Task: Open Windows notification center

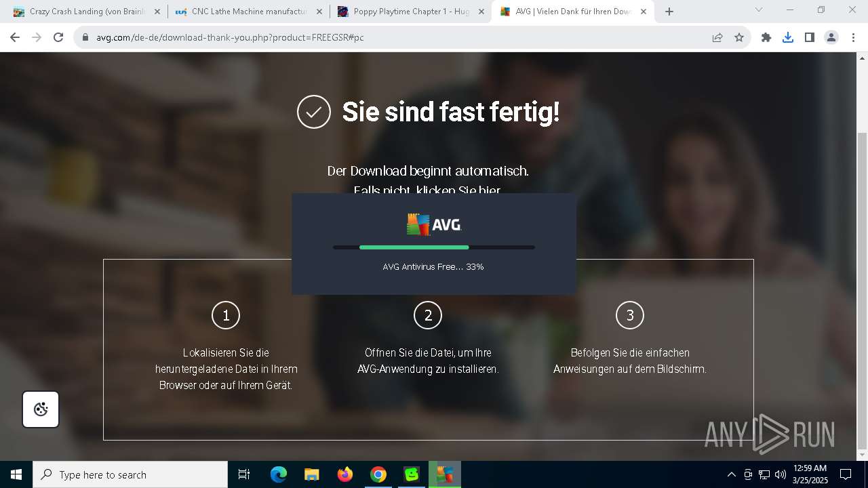Action: pyautogui.click(x=846, y=474)
